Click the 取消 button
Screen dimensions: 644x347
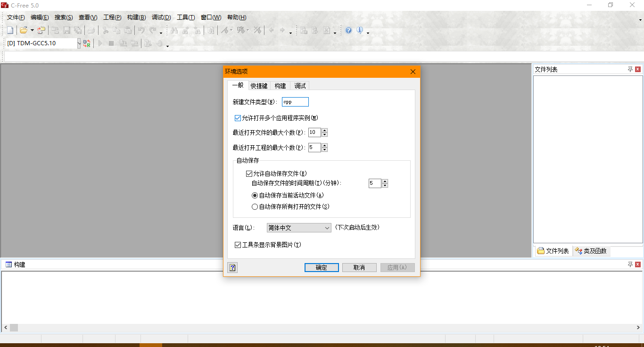point(359,268)
